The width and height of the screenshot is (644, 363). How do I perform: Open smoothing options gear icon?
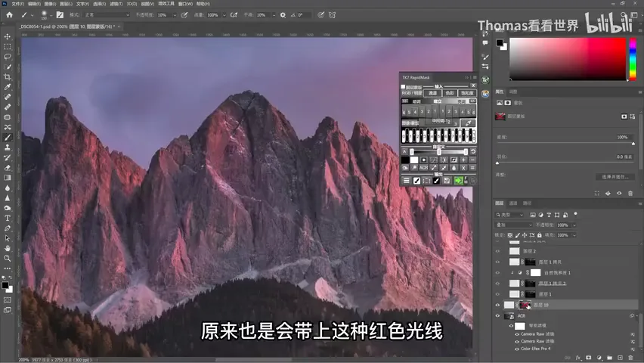283,15
